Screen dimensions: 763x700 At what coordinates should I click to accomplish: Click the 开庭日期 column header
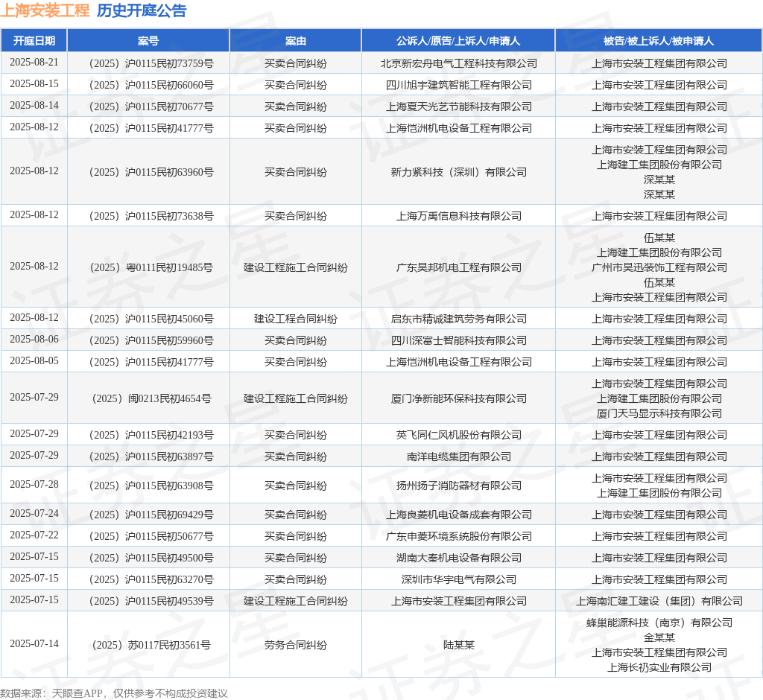pyautogui.click(x=34, y=41)
